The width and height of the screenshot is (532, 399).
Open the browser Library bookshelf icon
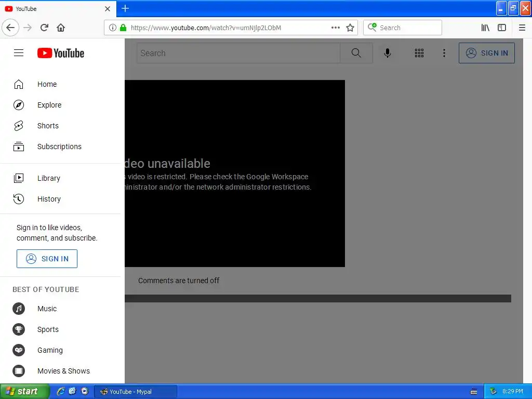pos(485,28)
